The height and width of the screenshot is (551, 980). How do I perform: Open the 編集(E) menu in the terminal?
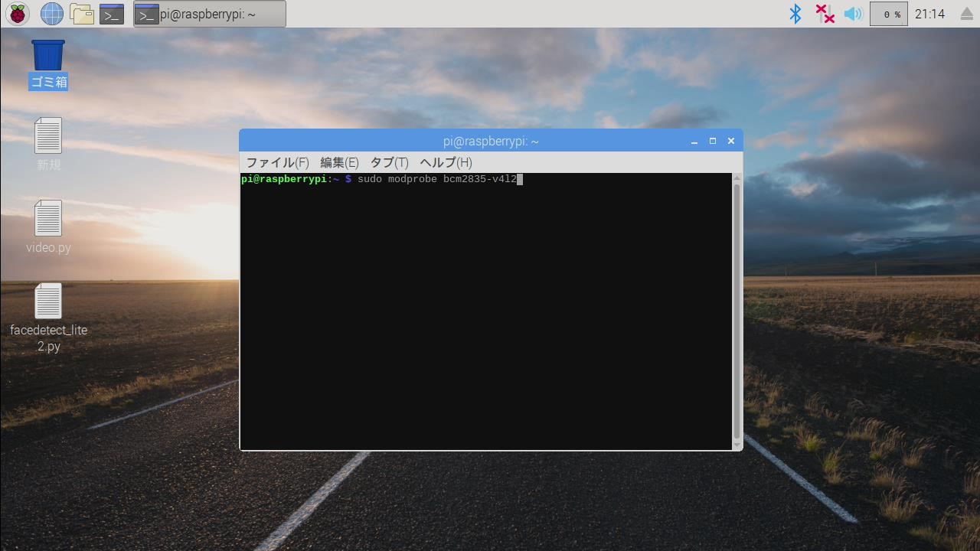coord(339,162)
